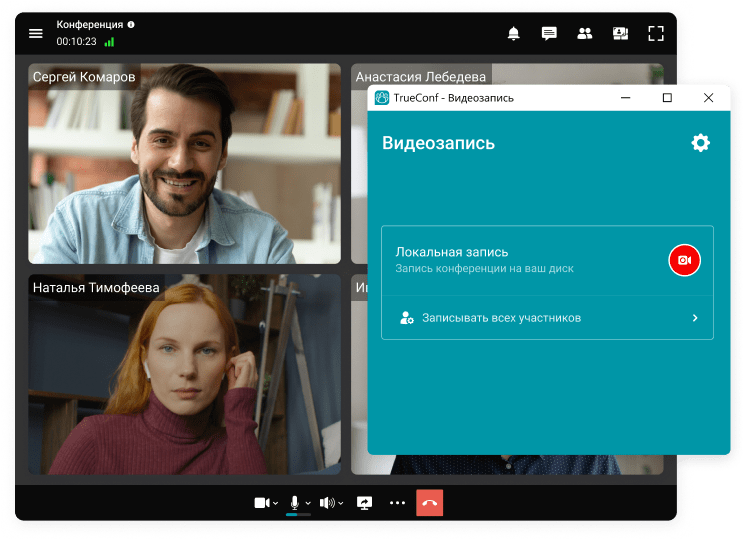Expand the microphone options dropdown arrow

coord(308,503)
